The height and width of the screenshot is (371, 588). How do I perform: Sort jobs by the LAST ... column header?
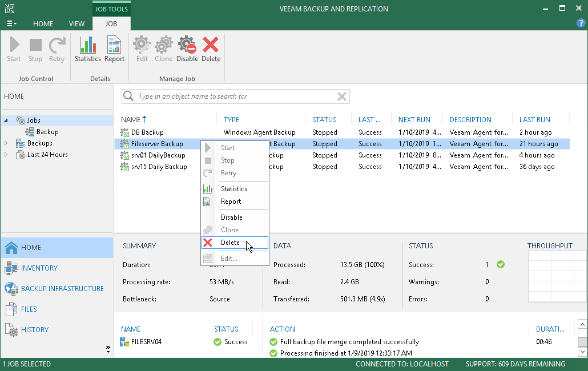tap(369, 119)
